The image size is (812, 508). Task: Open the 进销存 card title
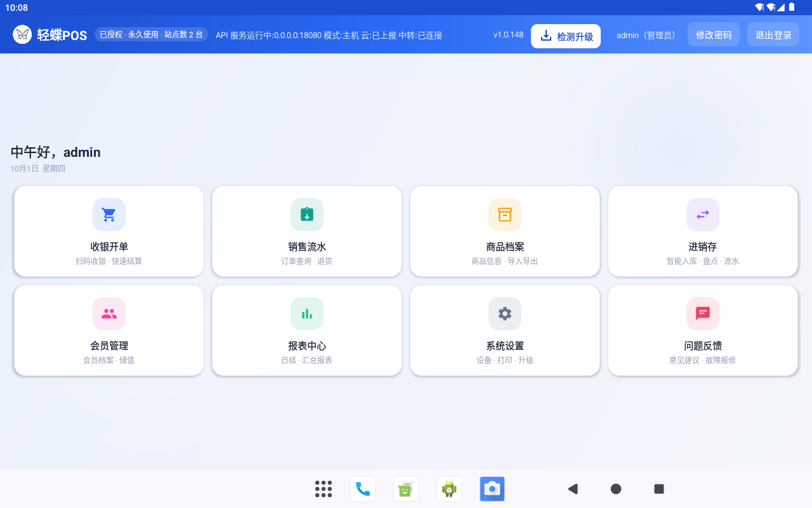703,247
